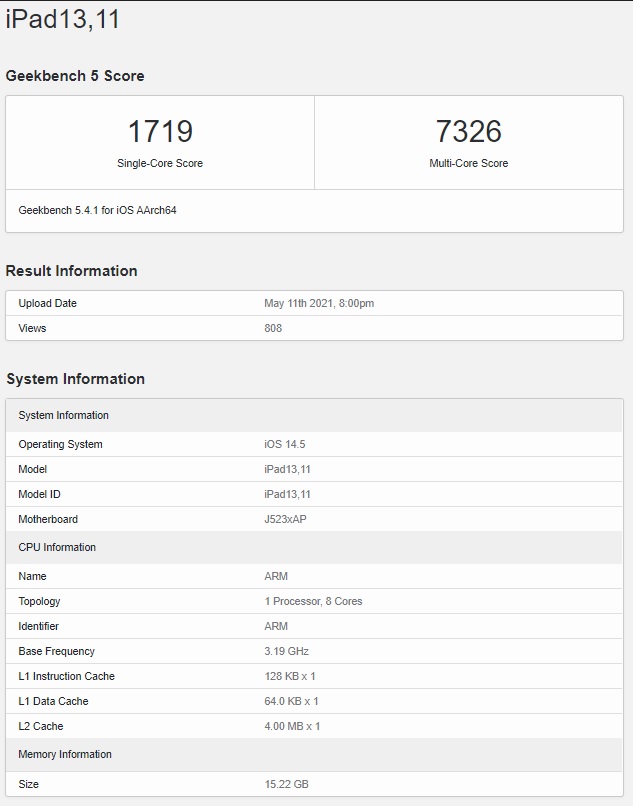Select the 15.22 GB memory value
633x806 pixels.
tap(286, 784)
